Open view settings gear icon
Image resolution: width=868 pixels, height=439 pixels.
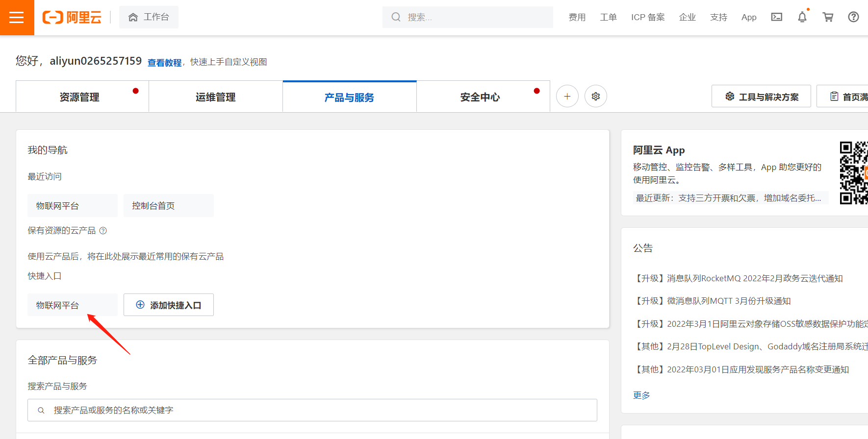596,96
